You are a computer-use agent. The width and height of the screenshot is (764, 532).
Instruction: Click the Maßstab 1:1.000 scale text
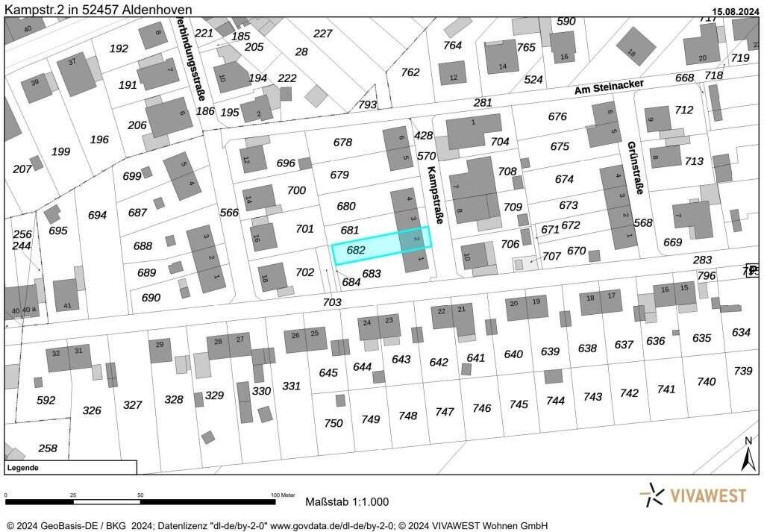[347, 502]
